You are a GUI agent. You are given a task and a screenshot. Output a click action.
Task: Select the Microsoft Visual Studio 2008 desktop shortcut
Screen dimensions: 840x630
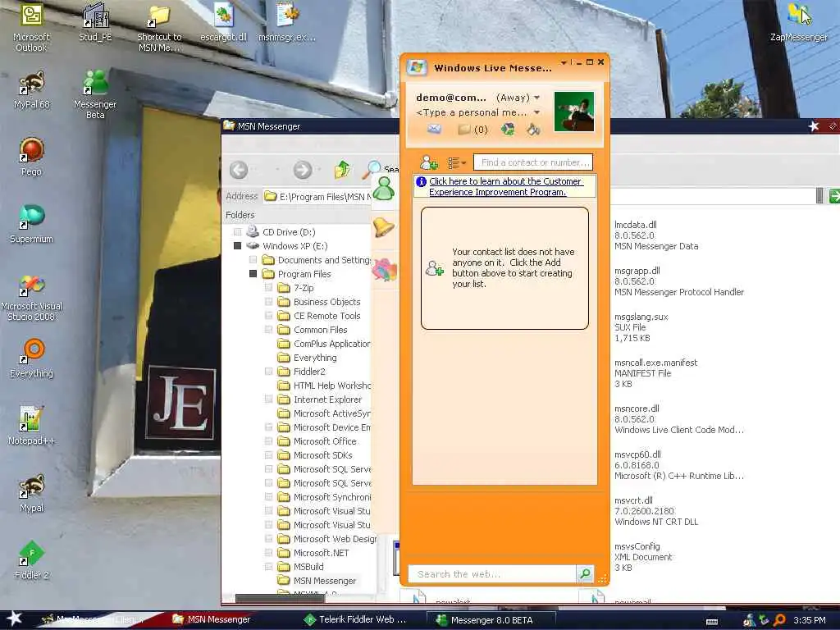[31, 297]
